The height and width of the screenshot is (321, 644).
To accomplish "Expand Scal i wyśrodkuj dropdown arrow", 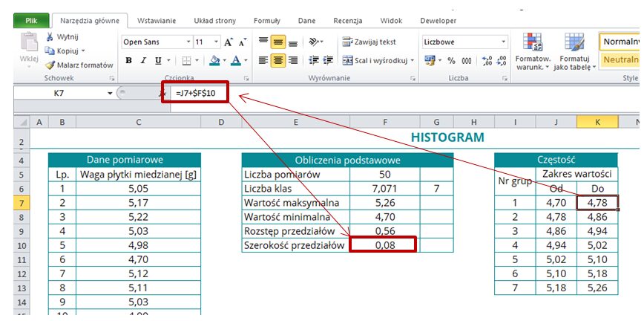I will [412, 61].
